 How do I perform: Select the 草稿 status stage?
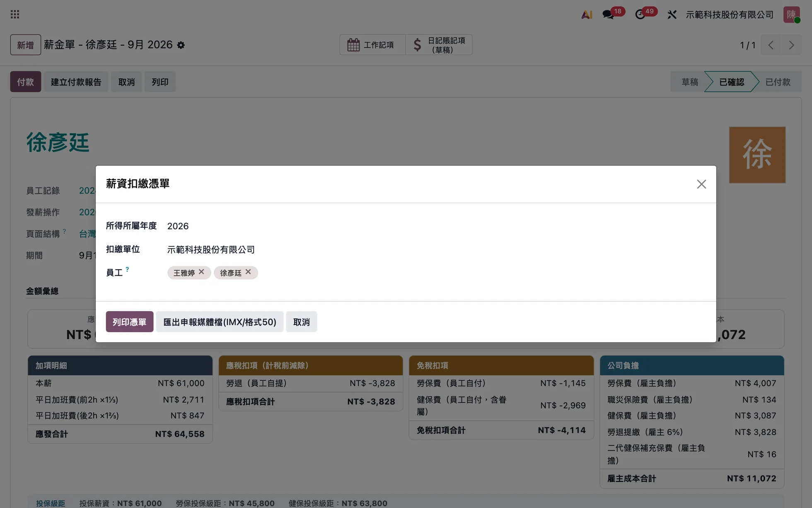(x=689, y=82)
